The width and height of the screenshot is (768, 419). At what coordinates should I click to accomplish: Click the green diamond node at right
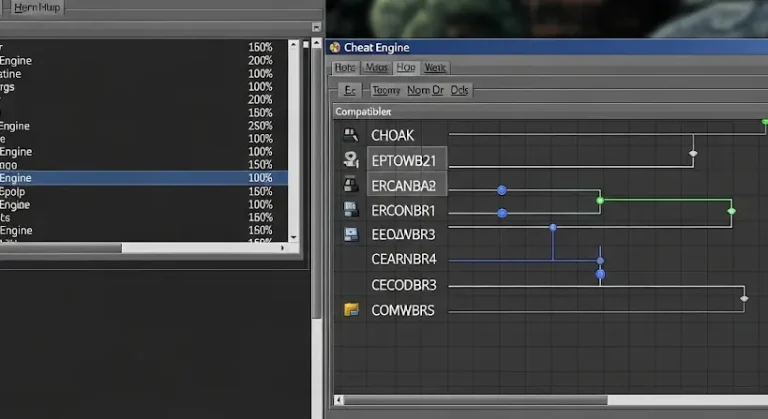pos(731,211)
